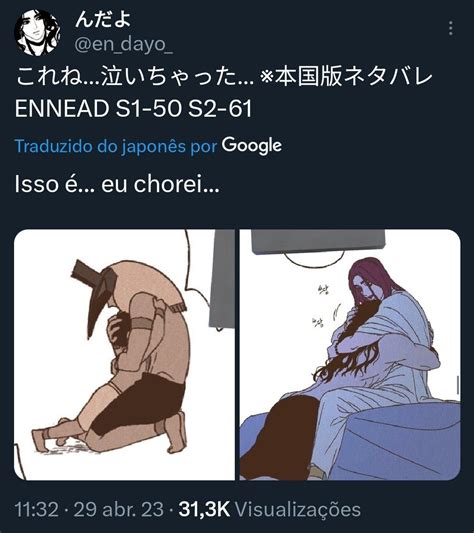Screen dimensions: 474x533
Task: Click the display name んだよ
Action: coord(103,19)
